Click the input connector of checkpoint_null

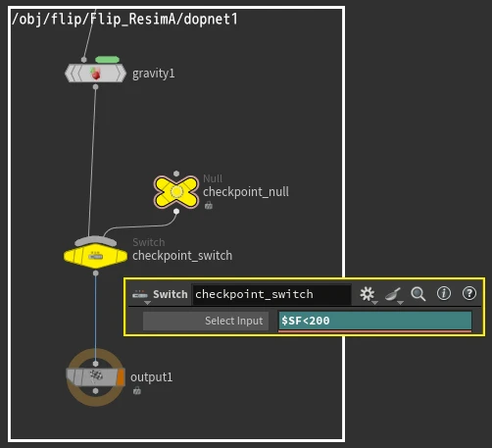176,174
